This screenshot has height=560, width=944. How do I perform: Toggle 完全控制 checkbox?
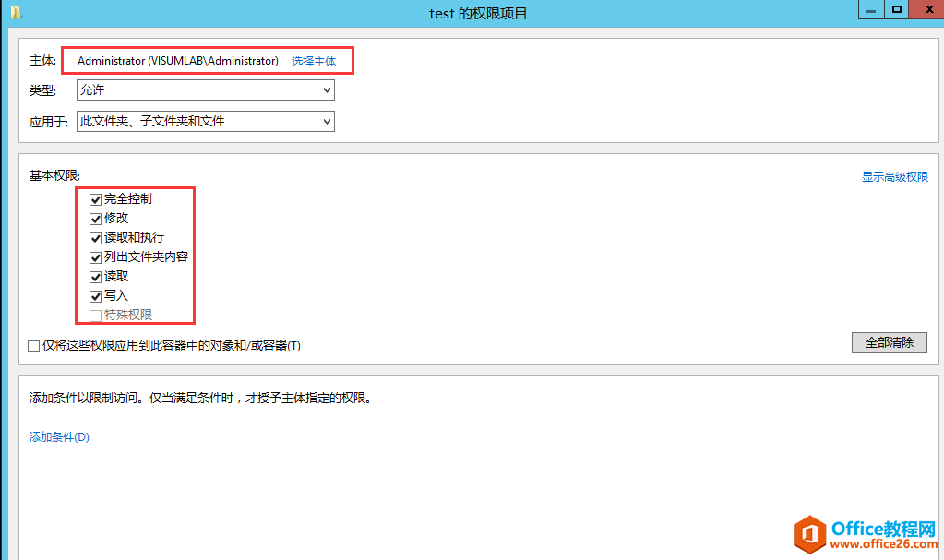pos(95,199)
